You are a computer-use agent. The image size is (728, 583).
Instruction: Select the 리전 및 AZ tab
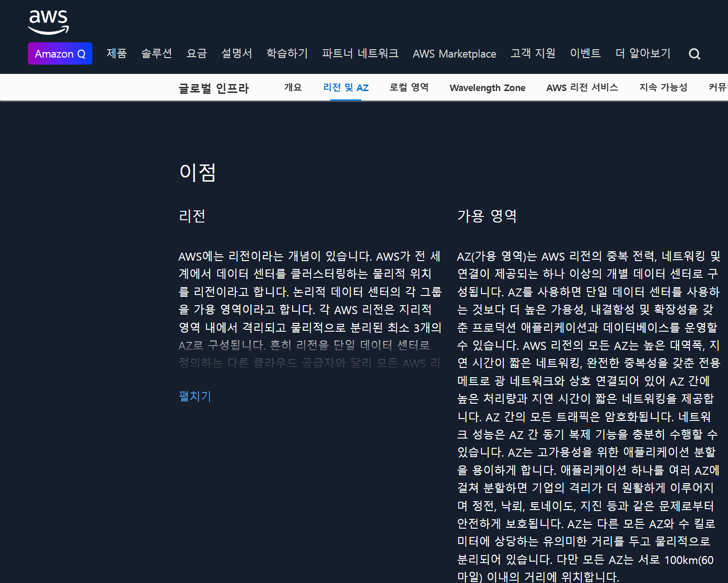(346, 87)
